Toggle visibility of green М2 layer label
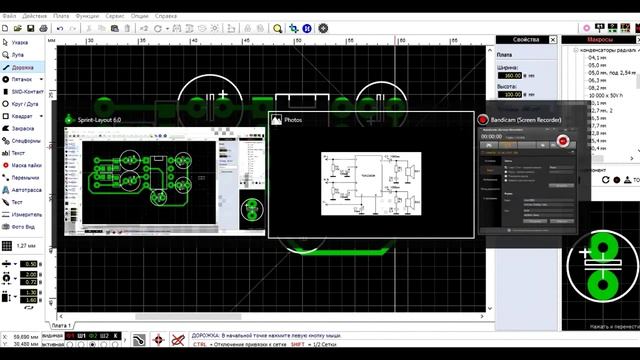This screenshot has width=640, height=360. coord(93,336)
